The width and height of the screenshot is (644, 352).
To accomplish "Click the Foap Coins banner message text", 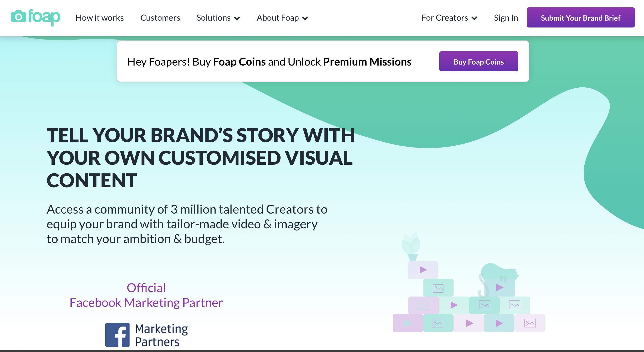I will pos(269,62).
